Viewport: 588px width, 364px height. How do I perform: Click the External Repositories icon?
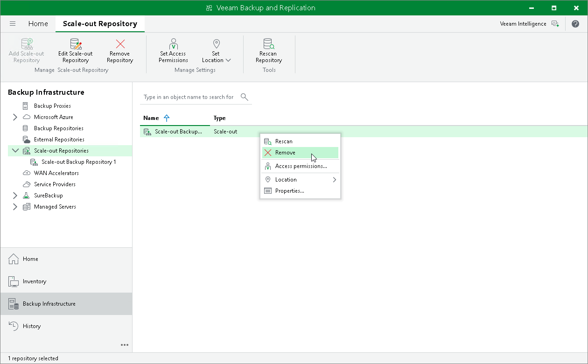tap(26, 140)
